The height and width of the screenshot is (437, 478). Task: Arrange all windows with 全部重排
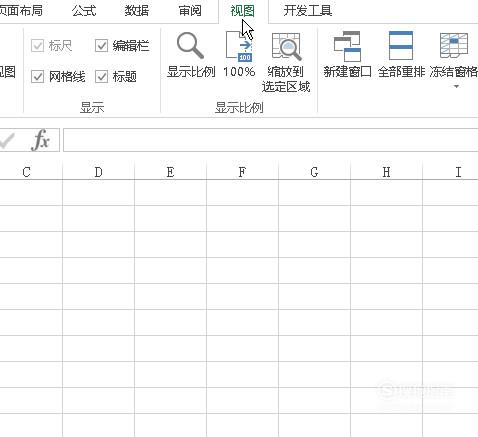[x=401, y=55]
